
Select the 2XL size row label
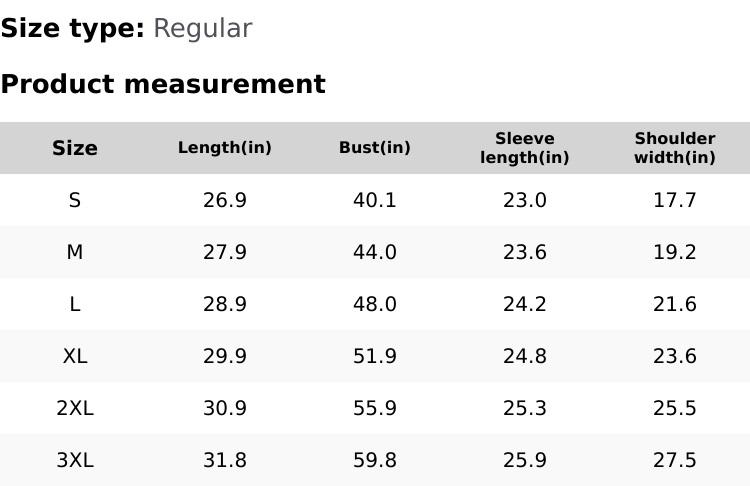(x=75, y=408)
